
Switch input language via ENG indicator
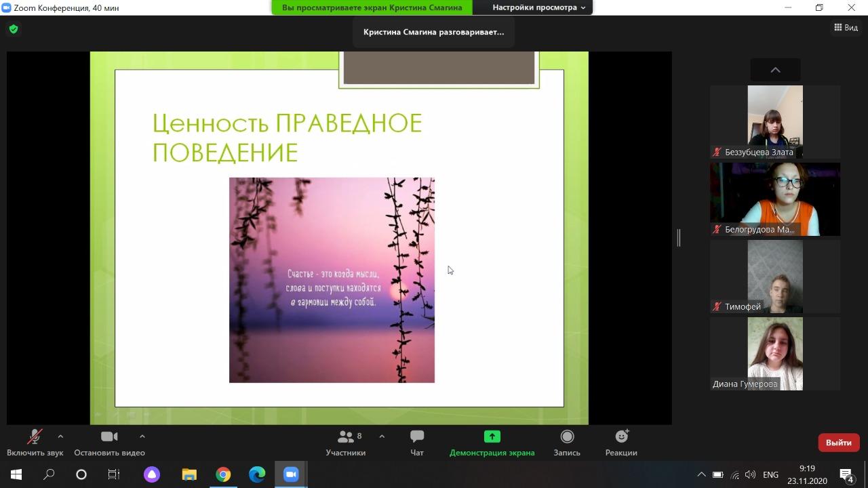(x=770, y=474)
